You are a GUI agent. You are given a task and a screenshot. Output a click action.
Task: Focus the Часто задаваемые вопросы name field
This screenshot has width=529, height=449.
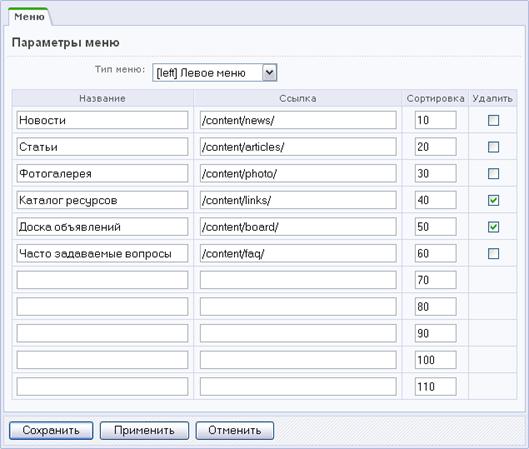tap(102, 253)
